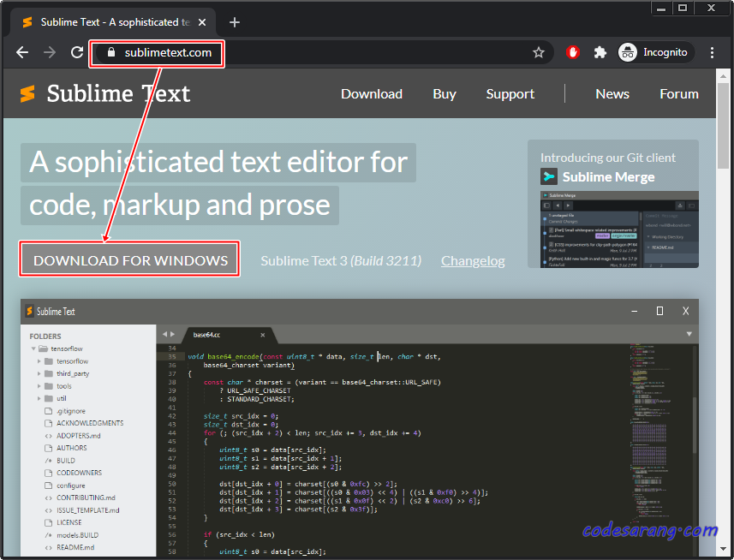Image resolution: width=734 pixels, height=560 pixels.
Task: Open ISSUE_TEMPLATE.md in the sidebar
Action: click(x=88, y=510)
